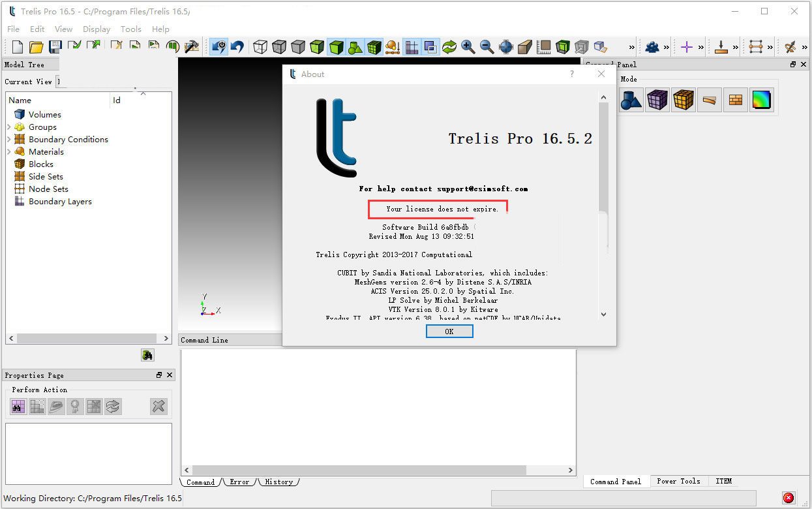Click OK in the About dialog
This screenshot has width=812, height=509.
click(x=449, y=331)
